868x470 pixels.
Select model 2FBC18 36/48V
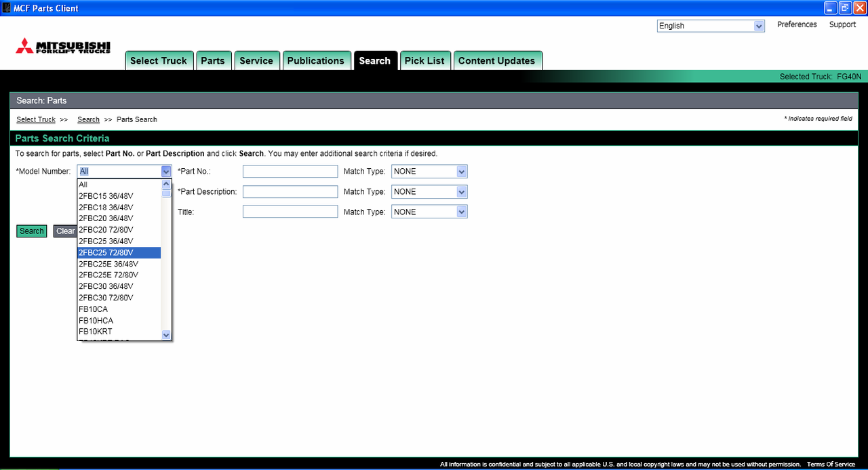(x=119, y=207)
